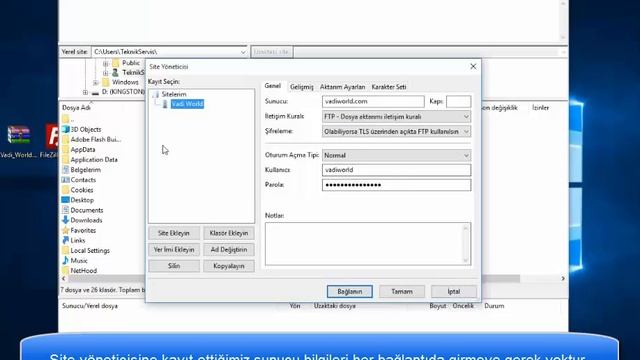Select the Application Data folder row
This screenshot has height=360, width=640.
pyautogui.click(x=94, y=160)
